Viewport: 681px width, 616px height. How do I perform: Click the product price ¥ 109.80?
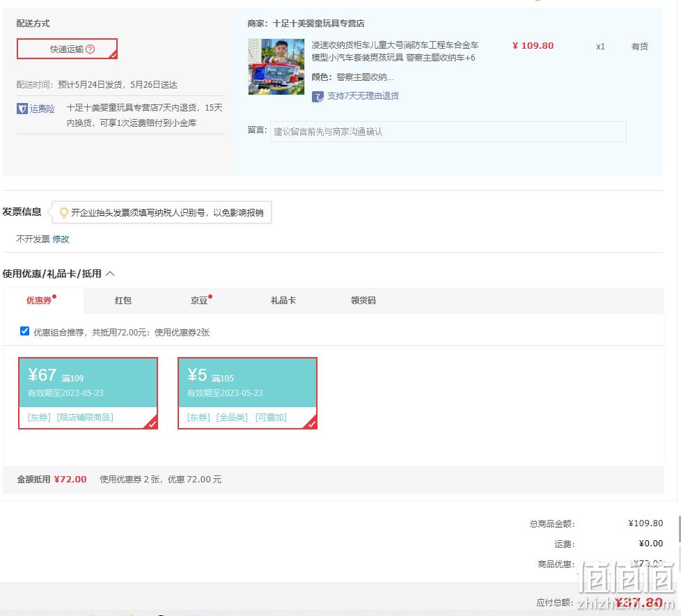pyautogui.click(x=533, y=45)
